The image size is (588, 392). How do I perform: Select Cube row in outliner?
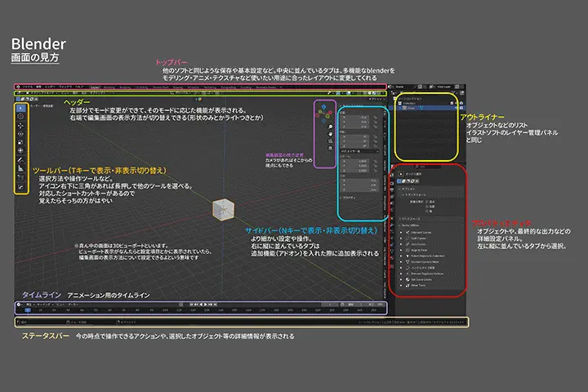pos(425,108)
